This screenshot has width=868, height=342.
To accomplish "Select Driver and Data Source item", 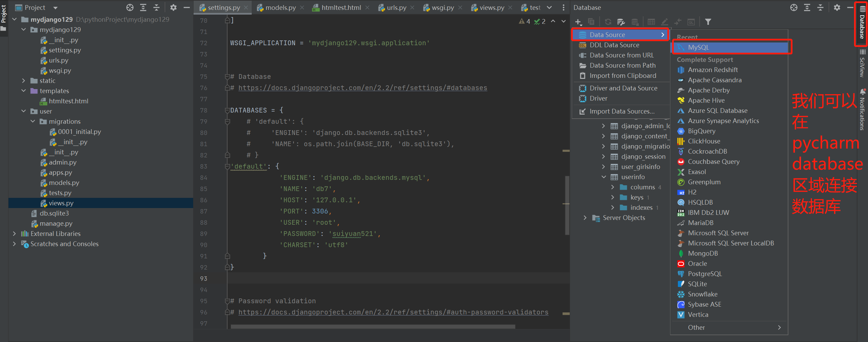I will tap(621, 88).
